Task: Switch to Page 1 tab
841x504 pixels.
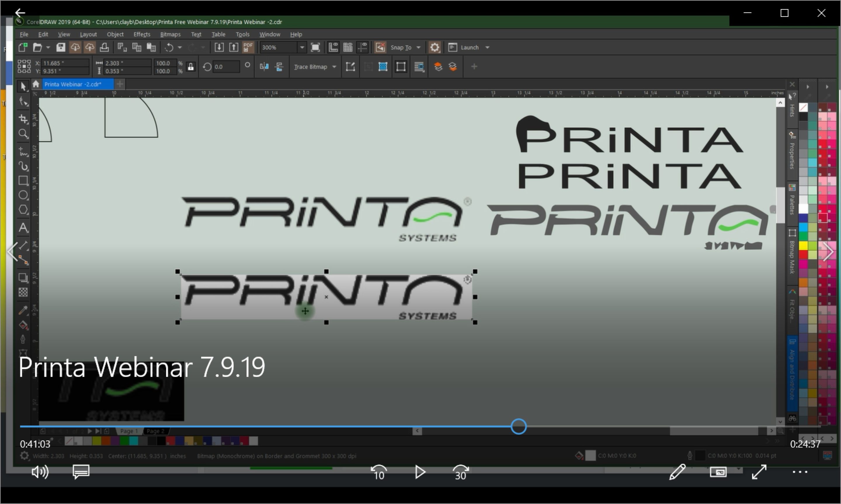Action: click(129, 431)
